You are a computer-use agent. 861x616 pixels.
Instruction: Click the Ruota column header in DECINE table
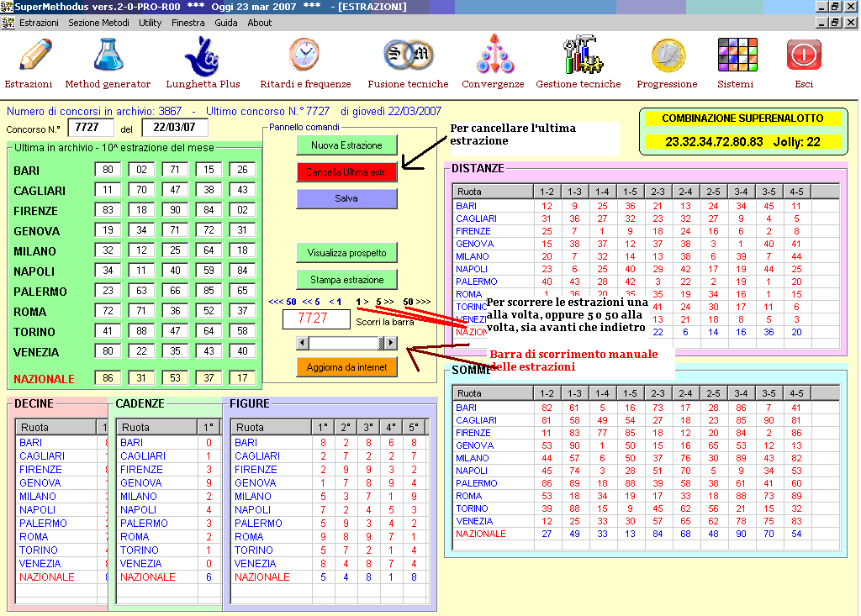click(56, 427)
